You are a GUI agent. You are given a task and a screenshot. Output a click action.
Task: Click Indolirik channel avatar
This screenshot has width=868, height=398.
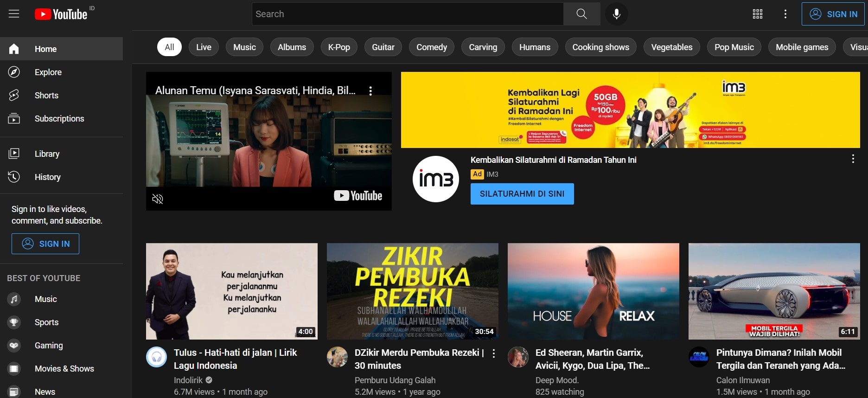(x=156, y=357)
